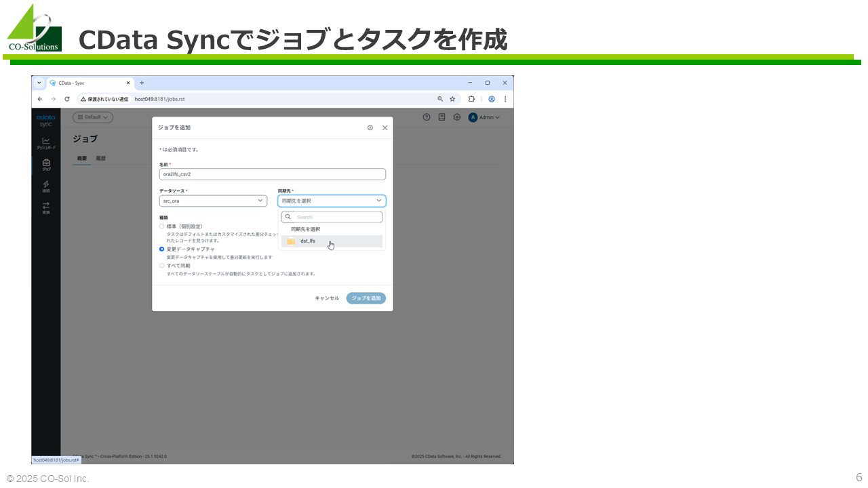The height and width of the screenshot is (488, 868).
Task: Click the browser profile icon
Action: click(492, 99)
